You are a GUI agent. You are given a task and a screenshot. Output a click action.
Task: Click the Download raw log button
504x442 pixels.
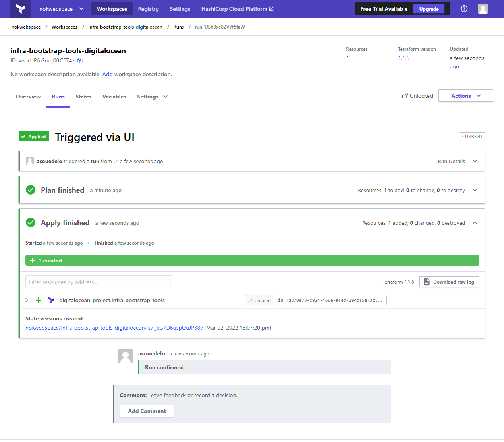click(449, 282)
